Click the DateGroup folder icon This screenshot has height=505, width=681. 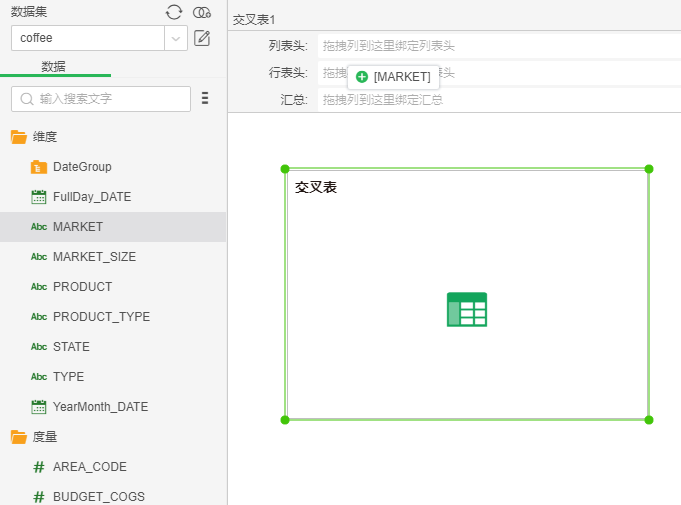pyautogui.click(x=39, y=167)
